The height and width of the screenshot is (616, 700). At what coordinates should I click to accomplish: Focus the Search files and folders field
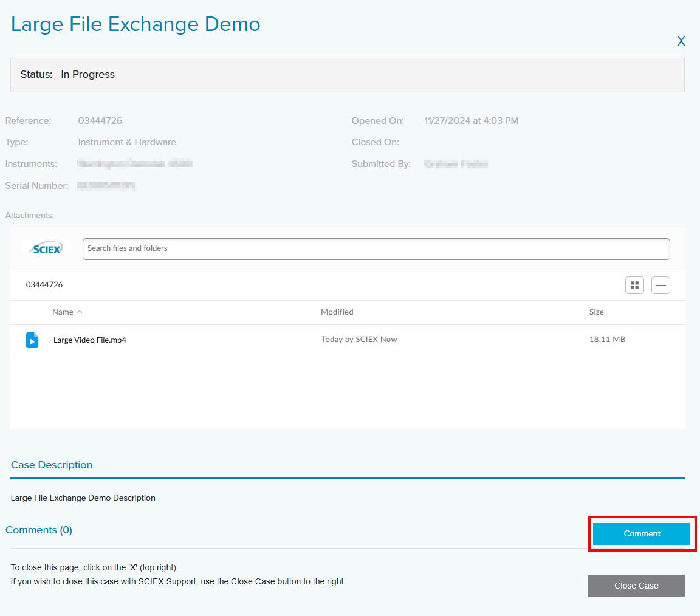(376, 248)
